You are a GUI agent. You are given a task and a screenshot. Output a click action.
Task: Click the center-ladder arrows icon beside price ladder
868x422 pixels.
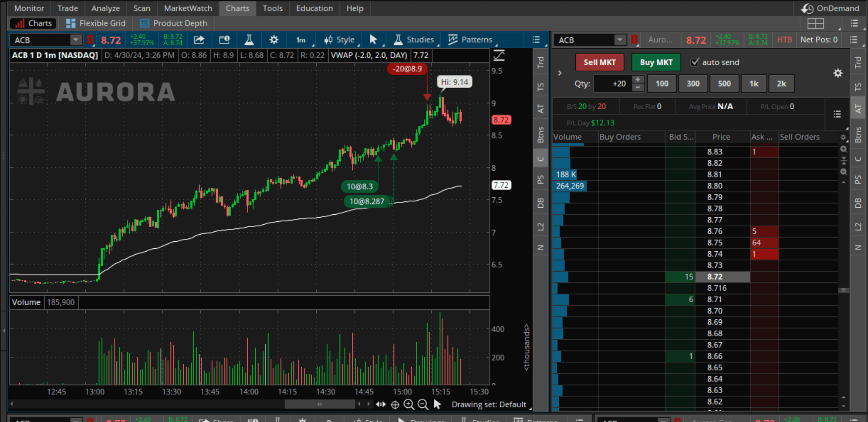(x=843, y=160)
